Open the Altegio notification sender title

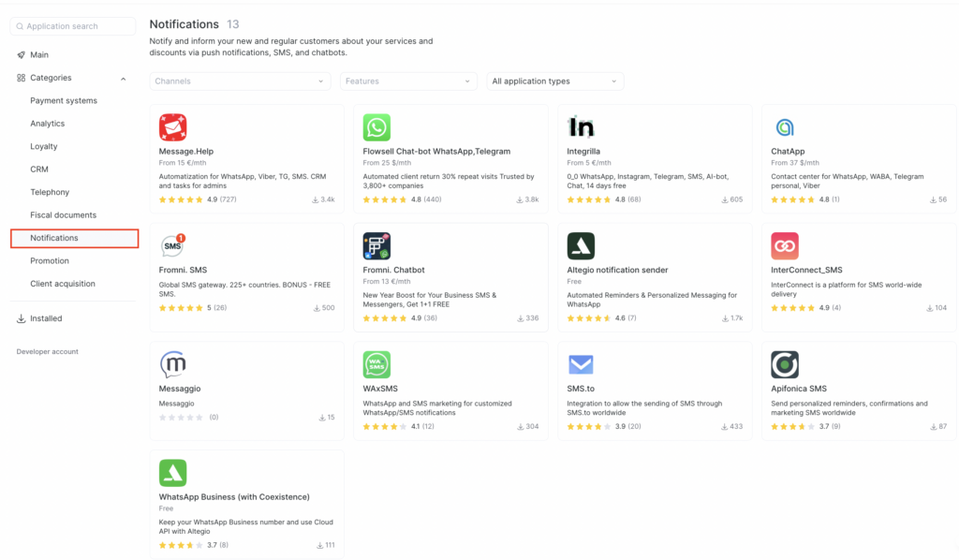(x=617, y=270)
